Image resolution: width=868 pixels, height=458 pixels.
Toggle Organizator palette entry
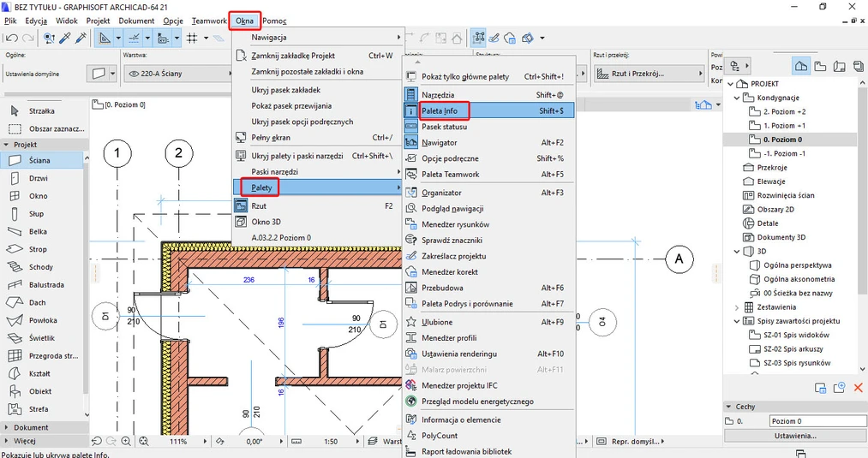pyautogui.click(x=489, y=193)
